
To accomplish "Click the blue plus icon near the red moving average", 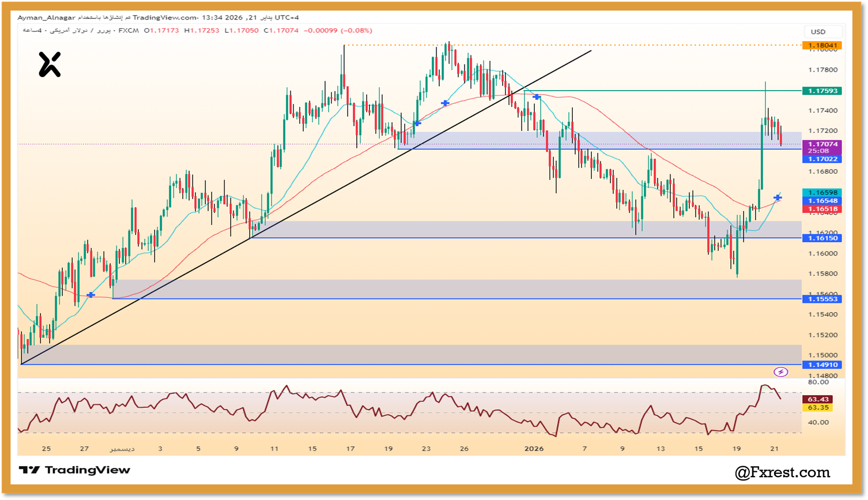I will coord(445,102).
